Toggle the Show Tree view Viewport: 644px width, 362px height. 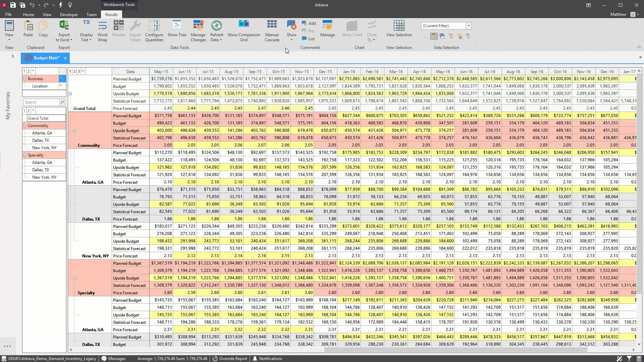[177, 28]
